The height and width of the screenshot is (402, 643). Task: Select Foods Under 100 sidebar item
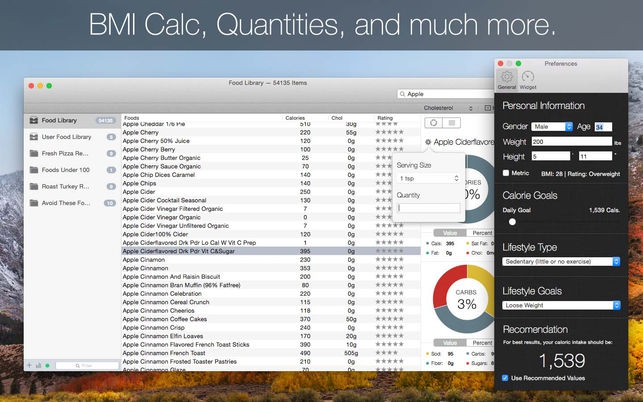(72, 170)
